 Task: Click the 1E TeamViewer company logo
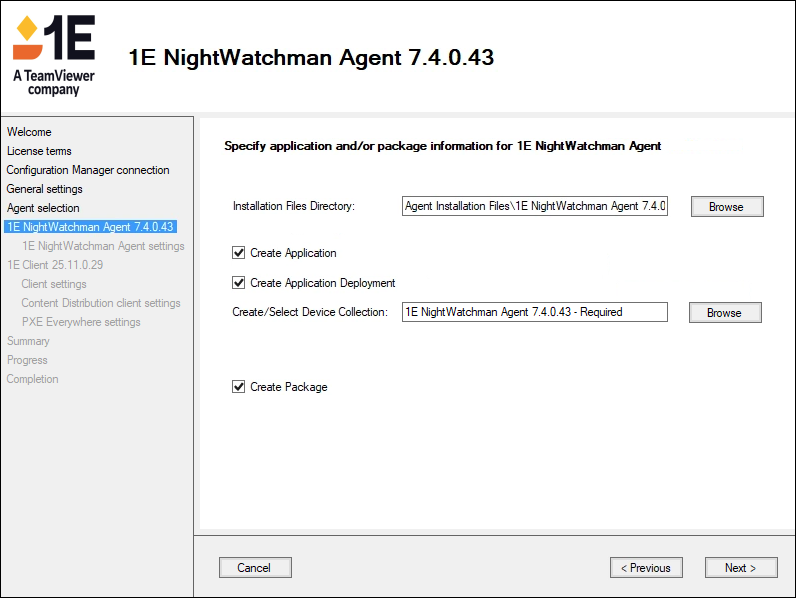tap(54, 55)
